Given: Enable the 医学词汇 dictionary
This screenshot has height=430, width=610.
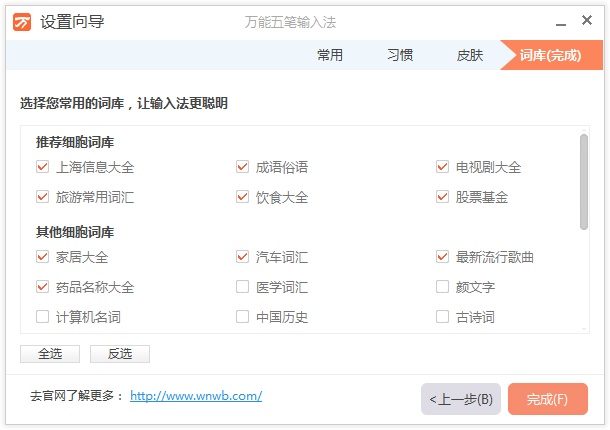Looking at the screenshot, I should pyautogui.click(x=243, y=287).
